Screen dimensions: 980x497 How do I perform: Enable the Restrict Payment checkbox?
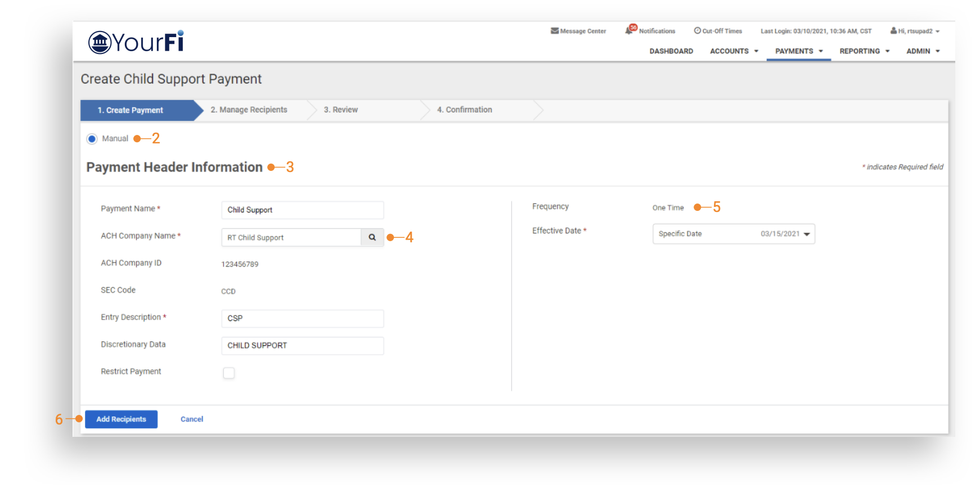point(228,373)
